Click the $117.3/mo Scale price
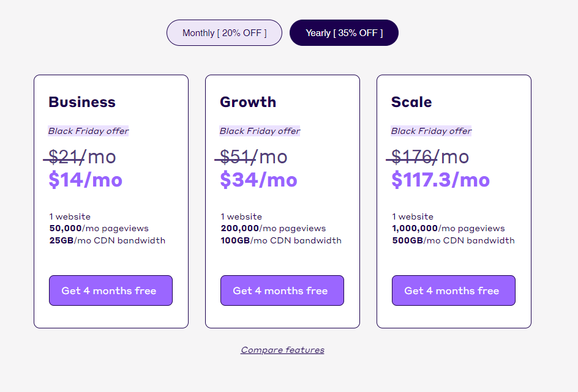Screen dimensions: 578x392 [441, 180]
